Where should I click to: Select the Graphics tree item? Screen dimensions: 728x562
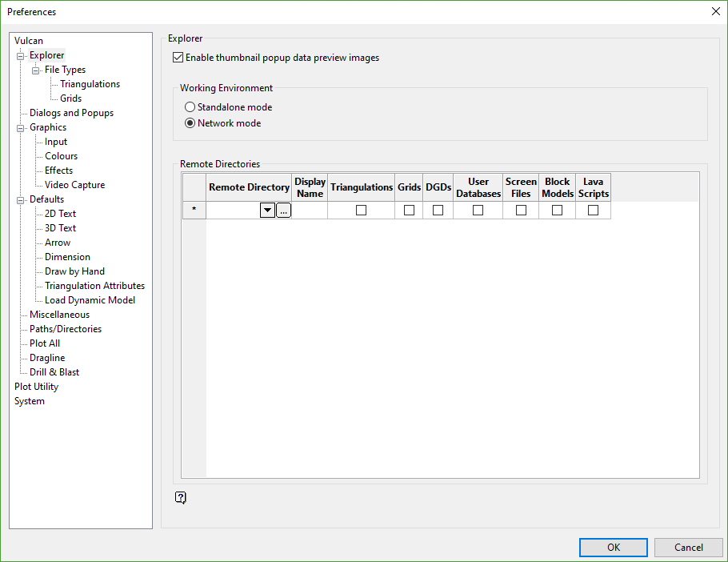(x=48, y=127)
